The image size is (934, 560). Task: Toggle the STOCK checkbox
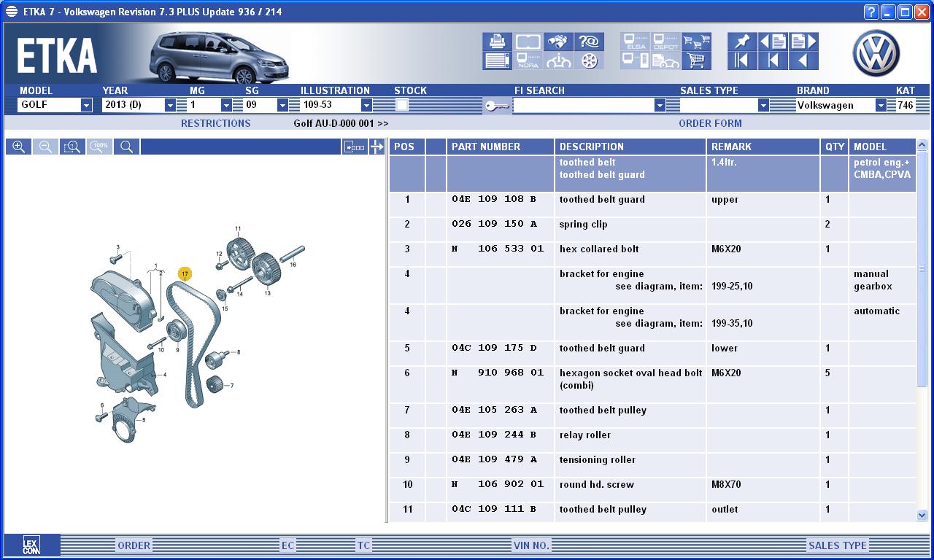(401, 105)
